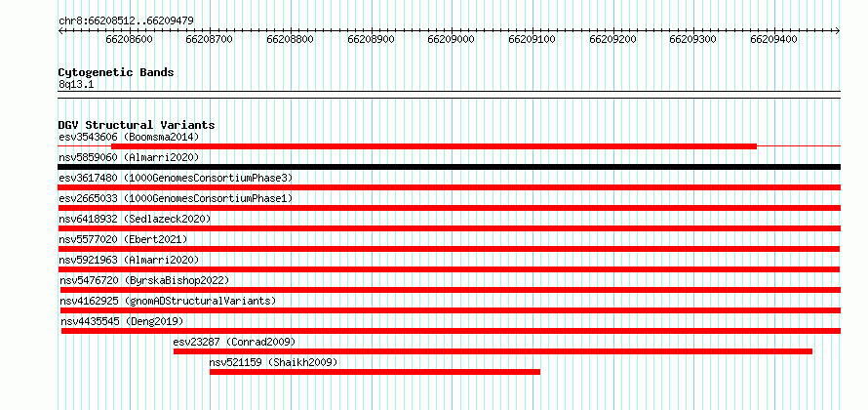The height and width of the screenshot is (410, 868).
Task: Click the short red bar for nsv521159
Action: point(375,372)
